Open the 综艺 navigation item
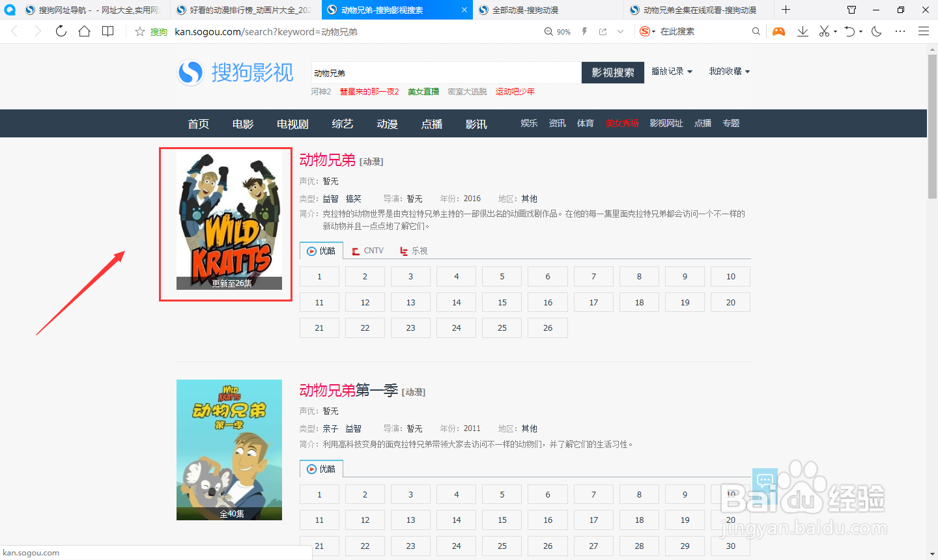Image resolution: width=938 pixels, height=560 pixels. pos(343,124)
